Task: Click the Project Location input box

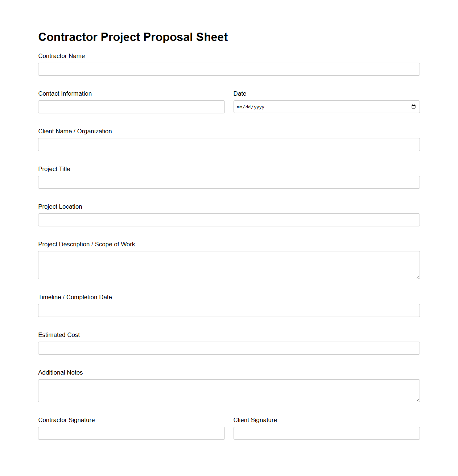Action: [x=228, y=220]
